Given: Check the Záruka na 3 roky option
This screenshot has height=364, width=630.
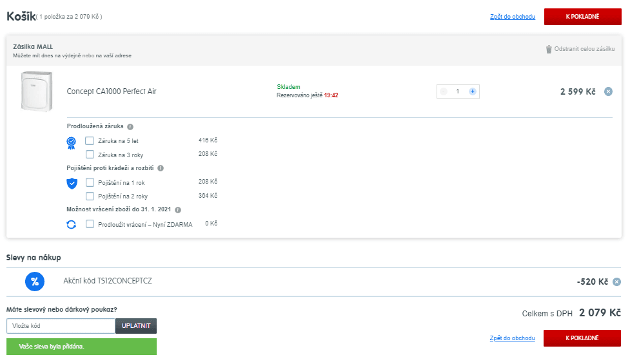Looking at the screenshot, I should [x=90, y=155].
